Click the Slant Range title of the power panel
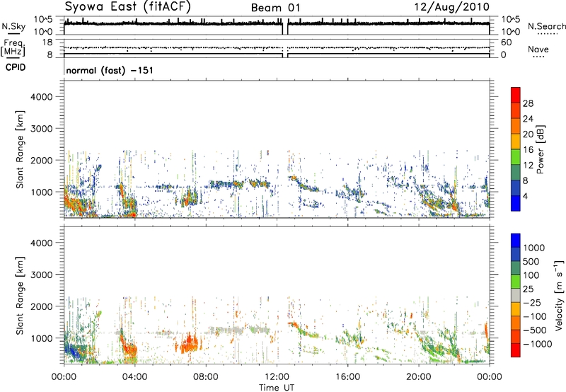 tap(20, 149)
